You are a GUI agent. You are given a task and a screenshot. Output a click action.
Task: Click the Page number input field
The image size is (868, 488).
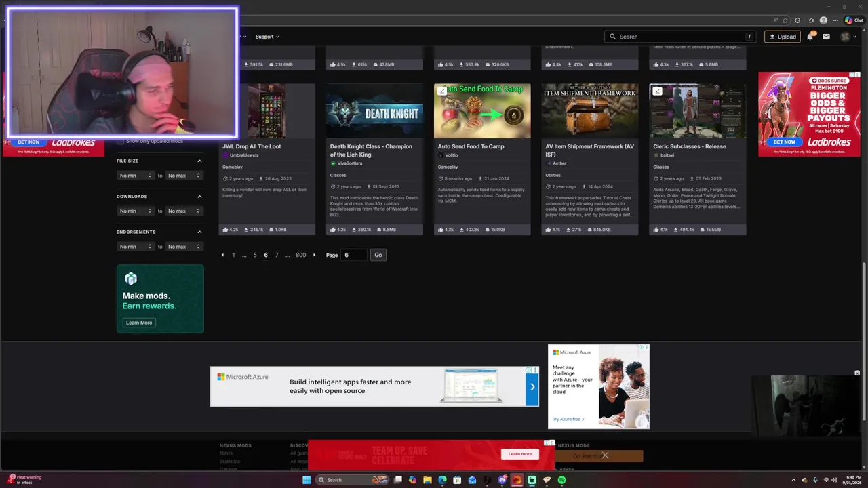pyautogui.click(x=353, y=255)
